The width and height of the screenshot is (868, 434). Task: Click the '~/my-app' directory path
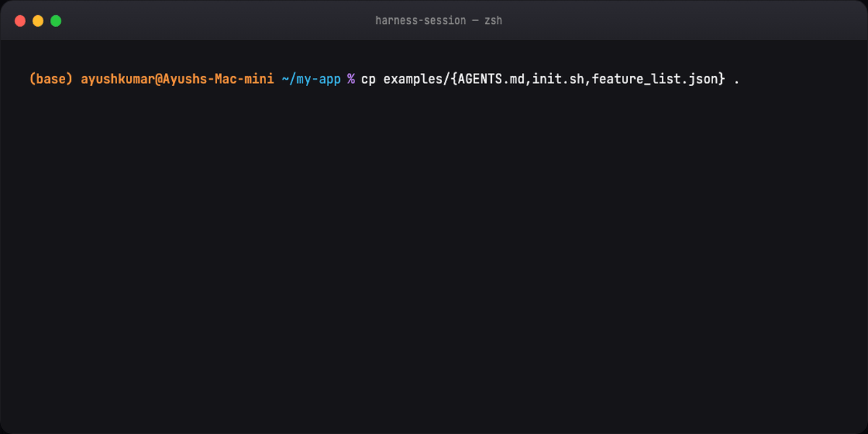[311, 80]
